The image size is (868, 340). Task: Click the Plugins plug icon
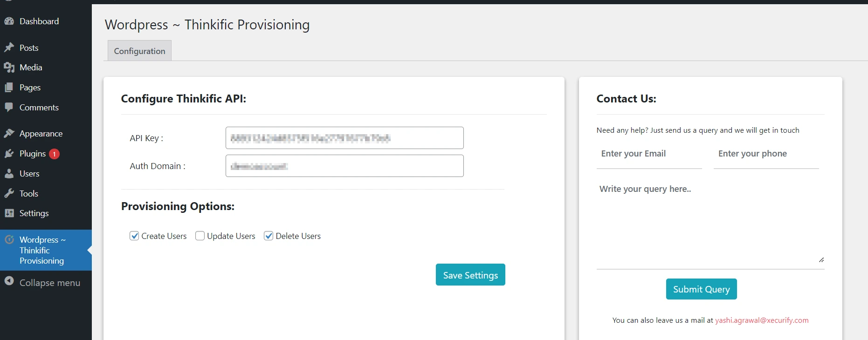tap(9, 154)
